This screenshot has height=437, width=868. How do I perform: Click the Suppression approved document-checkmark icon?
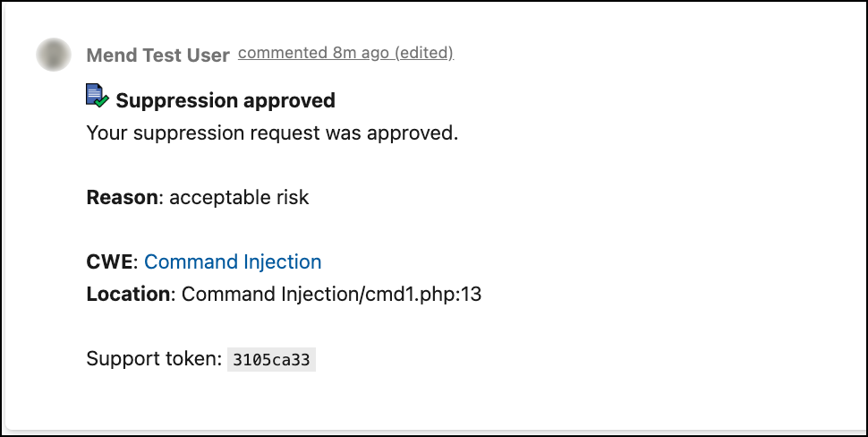(97, 96)
